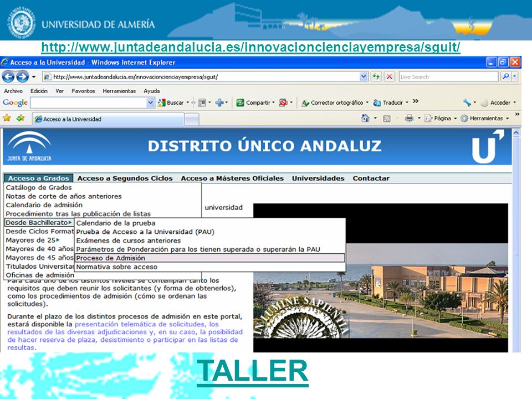Click the juntadeandalucia.es sguit hyperlink above browser
This screenshot has width=532, height=399.
tap(250, 47)
